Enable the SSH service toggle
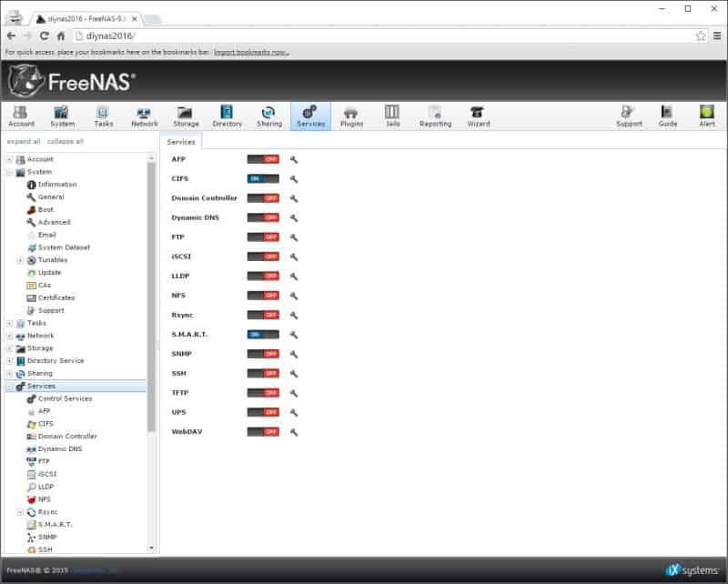The height and width of the screenshot is (584, 728). (263, 374)
